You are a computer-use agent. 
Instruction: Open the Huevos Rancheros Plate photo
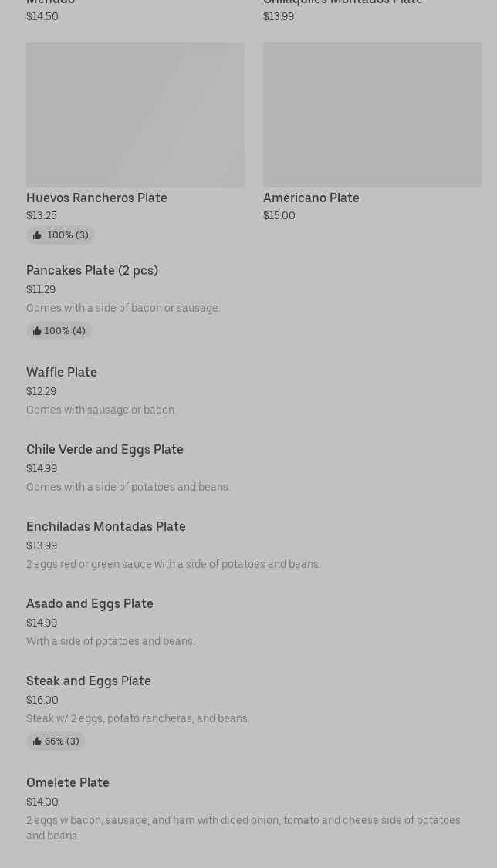(x=135, y=115)
